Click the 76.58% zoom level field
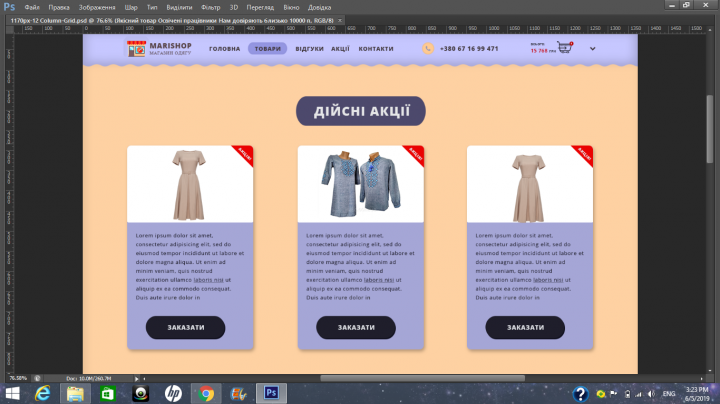Screen dimensions: 720x404 click(x=18, y=378)
